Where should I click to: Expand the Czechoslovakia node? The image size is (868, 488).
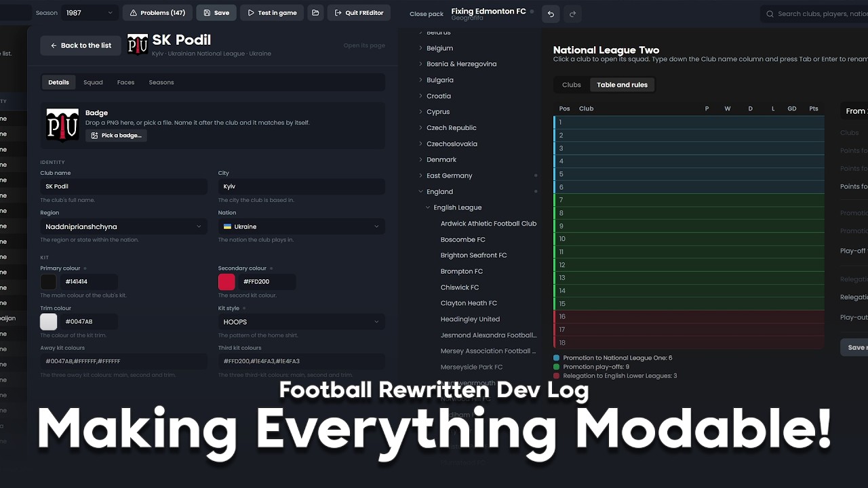tap(420, 144)
